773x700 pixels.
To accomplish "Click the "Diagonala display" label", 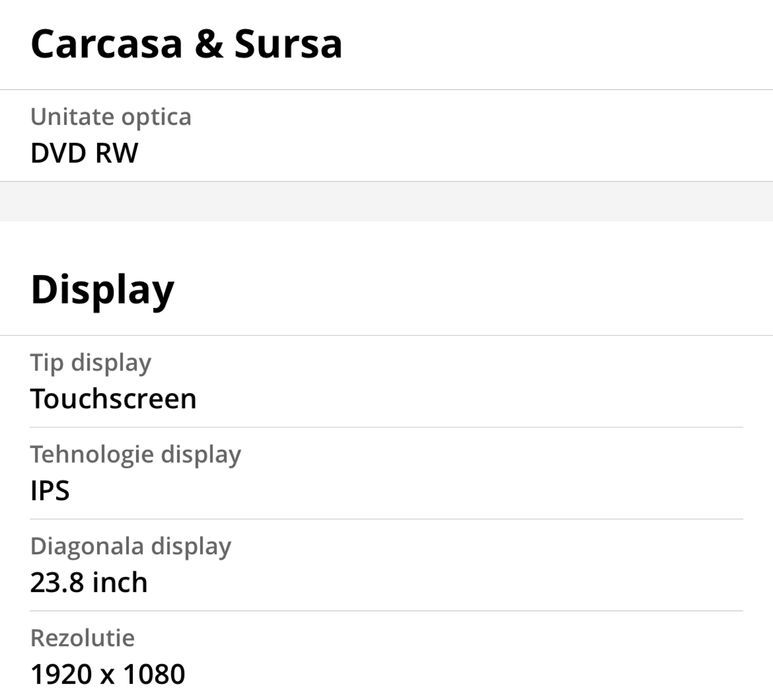I will coord(130,547).
